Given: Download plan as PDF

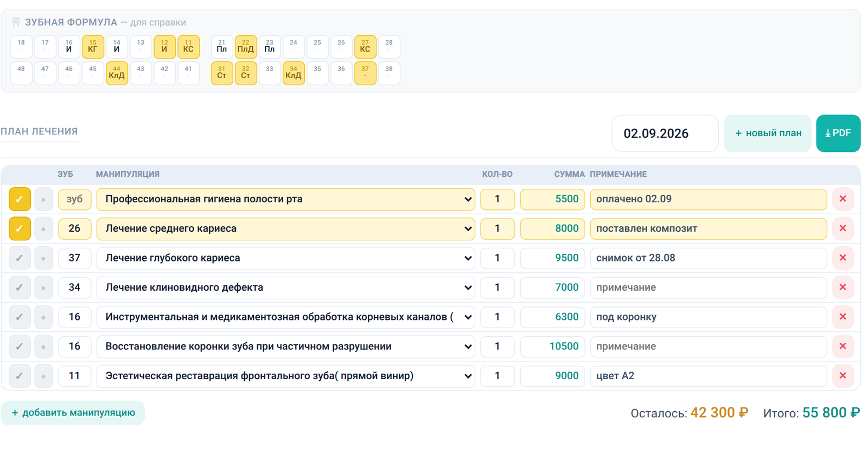Looking at the screenshot, I should pyautogui.click(x=838, y=133).
